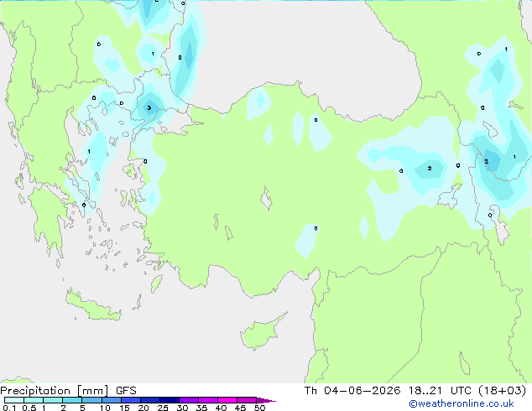Click the (18+03) forecast offset label
532x411 pixels.
[502, 391]
